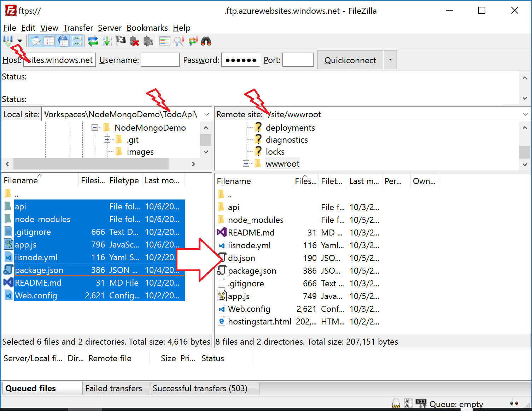Toggle the local directory tree display

pos(49,41)
